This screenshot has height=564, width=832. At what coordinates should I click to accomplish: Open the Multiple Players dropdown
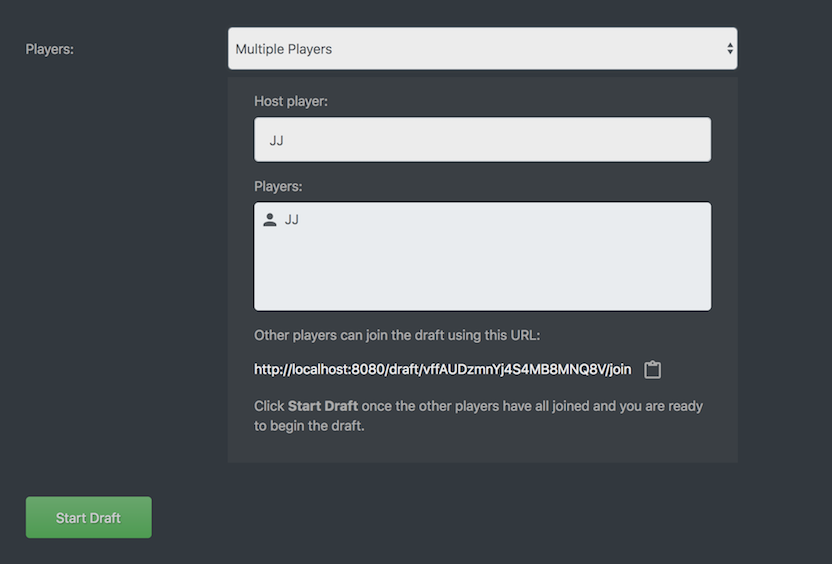click(x=482, y=48)
